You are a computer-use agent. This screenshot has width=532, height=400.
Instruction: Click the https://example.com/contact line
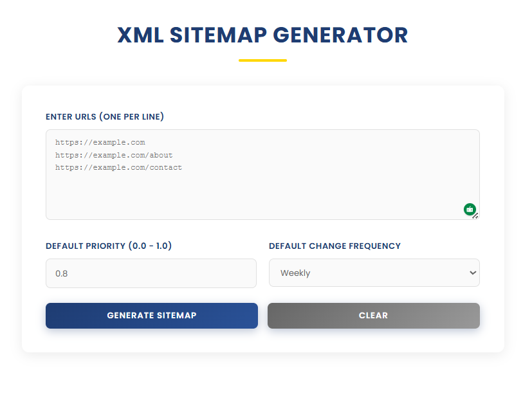[118, 167]
